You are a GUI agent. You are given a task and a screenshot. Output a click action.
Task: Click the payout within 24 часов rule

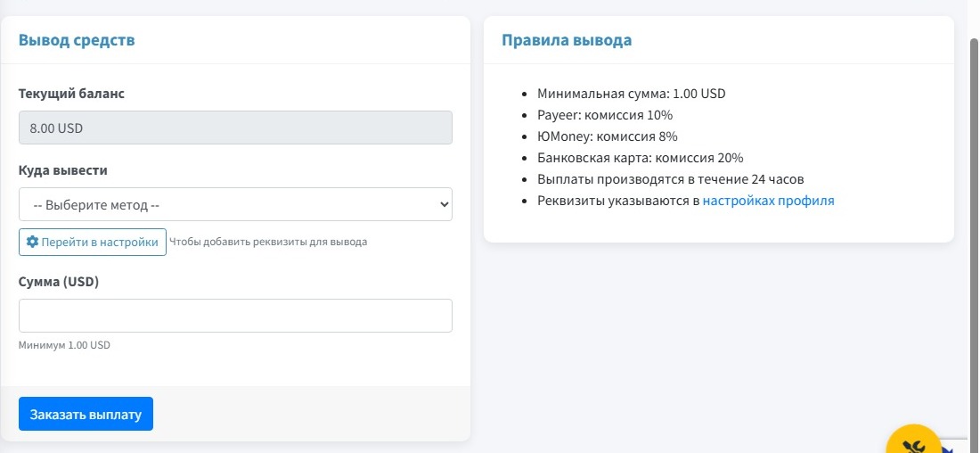671,179
